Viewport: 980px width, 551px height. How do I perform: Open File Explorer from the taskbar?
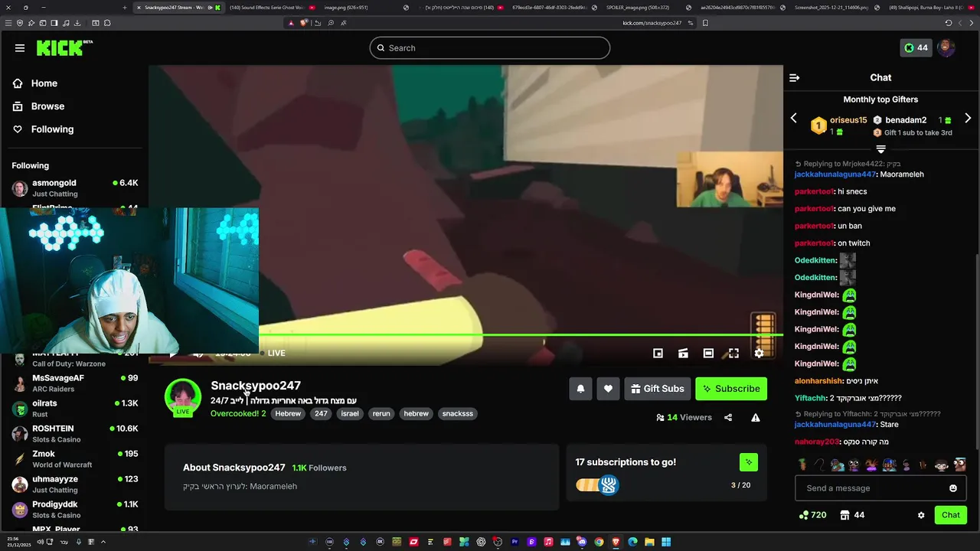649,543
